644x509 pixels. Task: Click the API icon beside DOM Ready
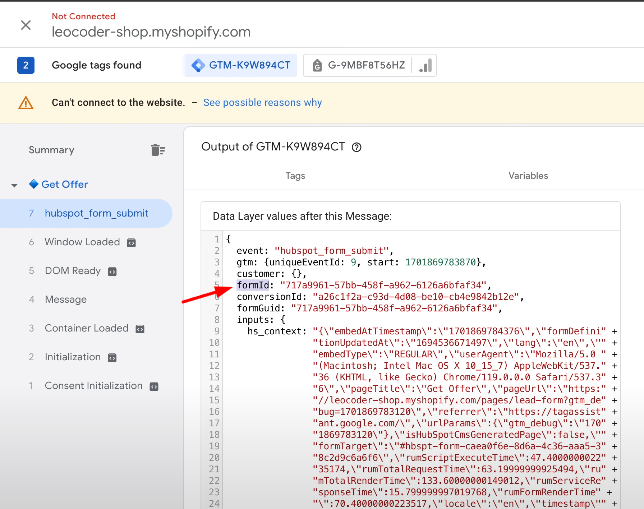point(112,272)
